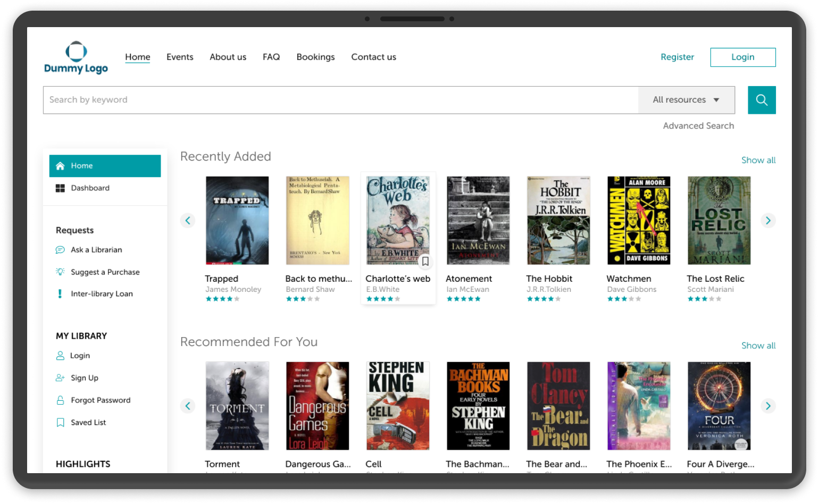Open the All resources dropdown
Screen dimensions: 819x504
(687, 100)
